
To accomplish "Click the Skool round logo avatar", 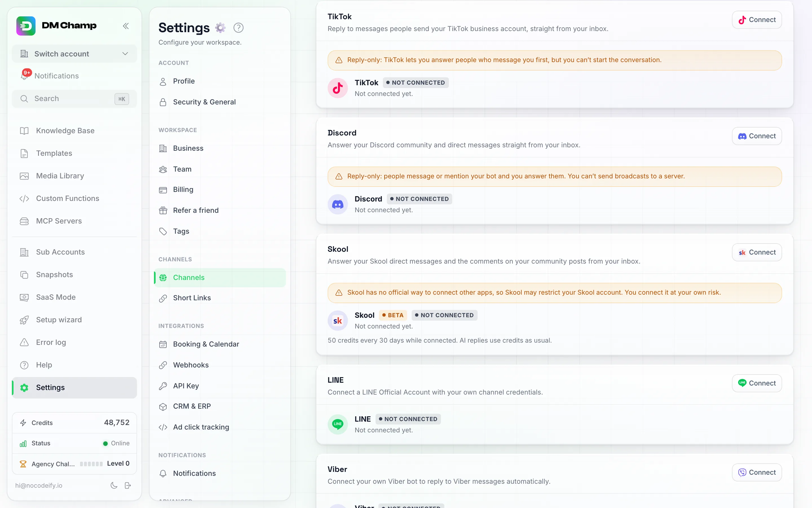I will [x=338, y=321].
